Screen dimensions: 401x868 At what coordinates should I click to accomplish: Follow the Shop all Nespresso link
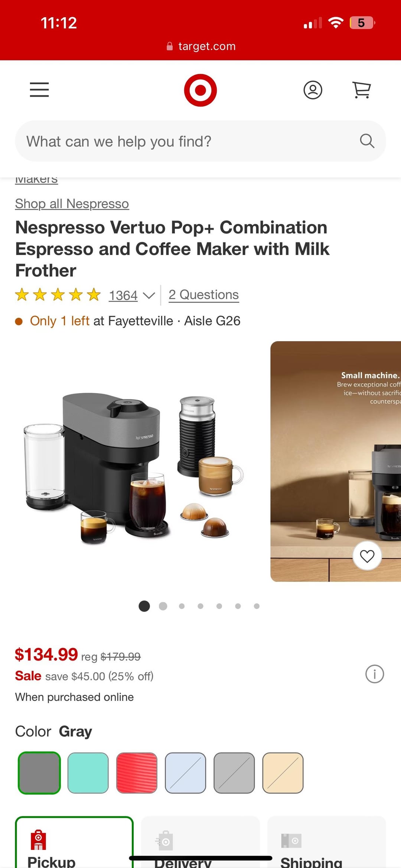click(72, 204)
